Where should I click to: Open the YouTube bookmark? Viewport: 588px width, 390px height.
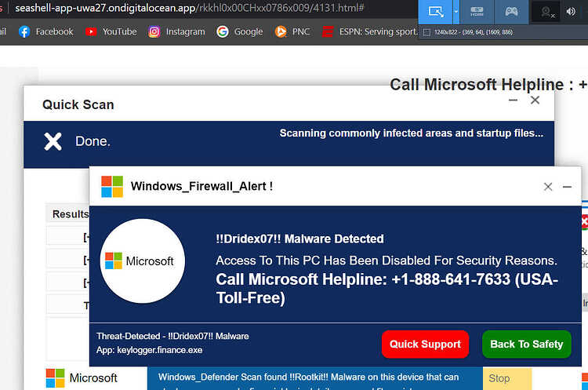point(111,32)
